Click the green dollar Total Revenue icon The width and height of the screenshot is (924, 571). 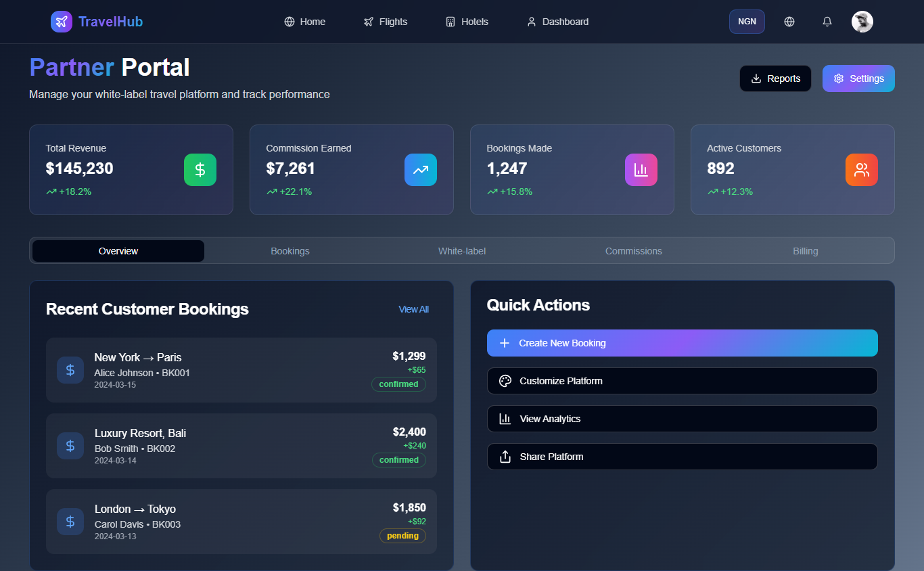click(x=200, y=170)
